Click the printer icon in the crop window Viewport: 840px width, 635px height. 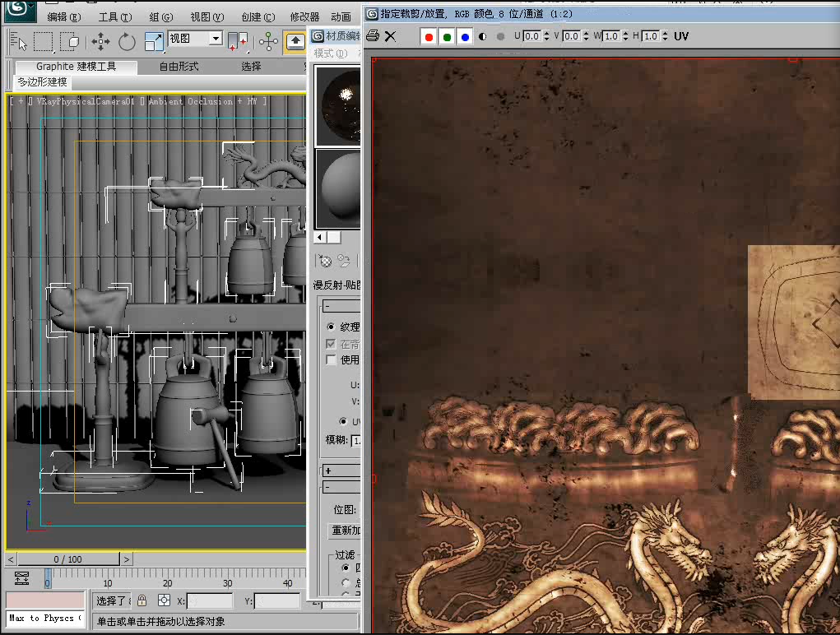coord(373,36)
